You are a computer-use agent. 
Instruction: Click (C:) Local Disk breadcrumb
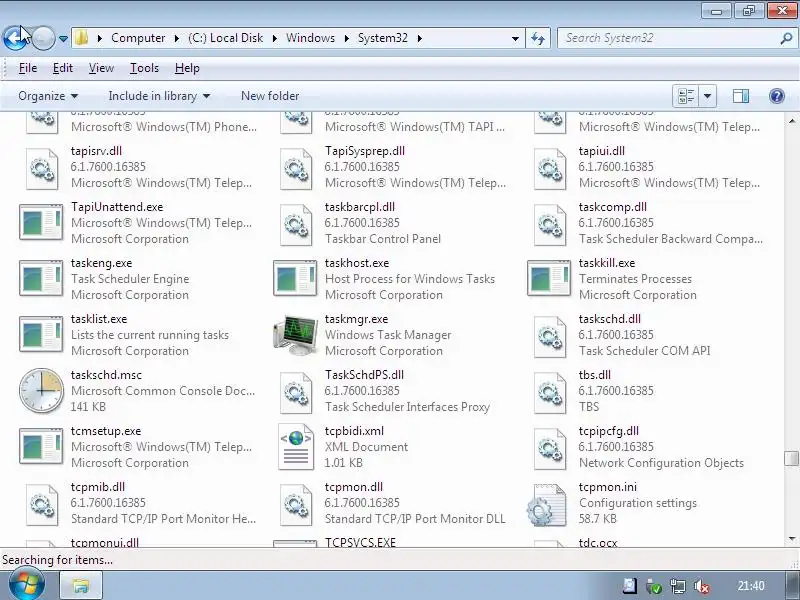pyautogui.click(x=226, y=38)
